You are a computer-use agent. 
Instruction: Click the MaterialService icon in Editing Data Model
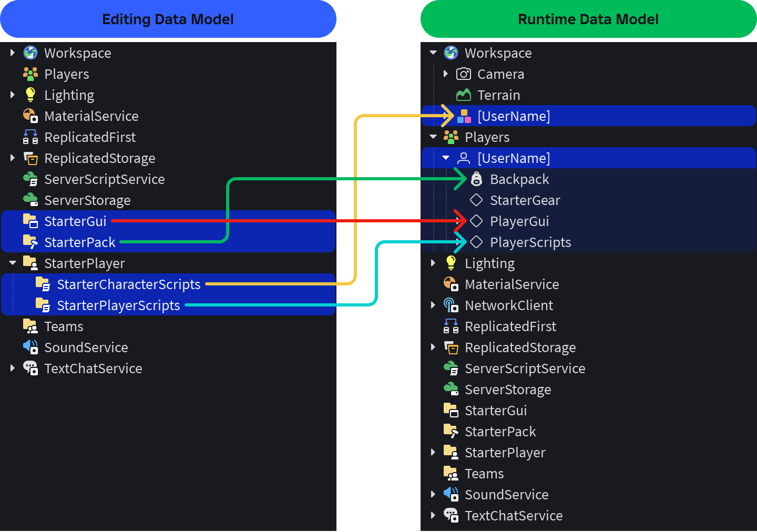pyautogui.click(x=30, y=116)
